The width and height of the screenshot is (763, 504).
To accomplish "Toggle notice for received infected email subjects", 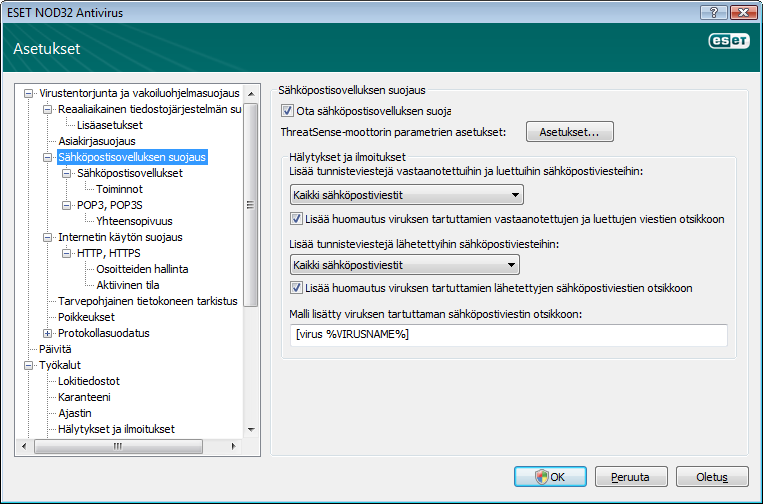I will tap(296, 219).
